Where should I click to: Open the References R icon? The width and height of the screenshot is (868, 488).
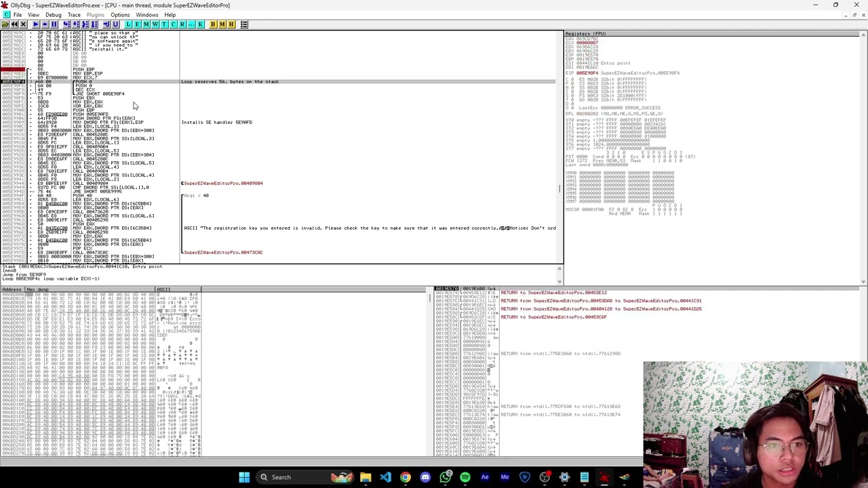(x=182, y=24)
